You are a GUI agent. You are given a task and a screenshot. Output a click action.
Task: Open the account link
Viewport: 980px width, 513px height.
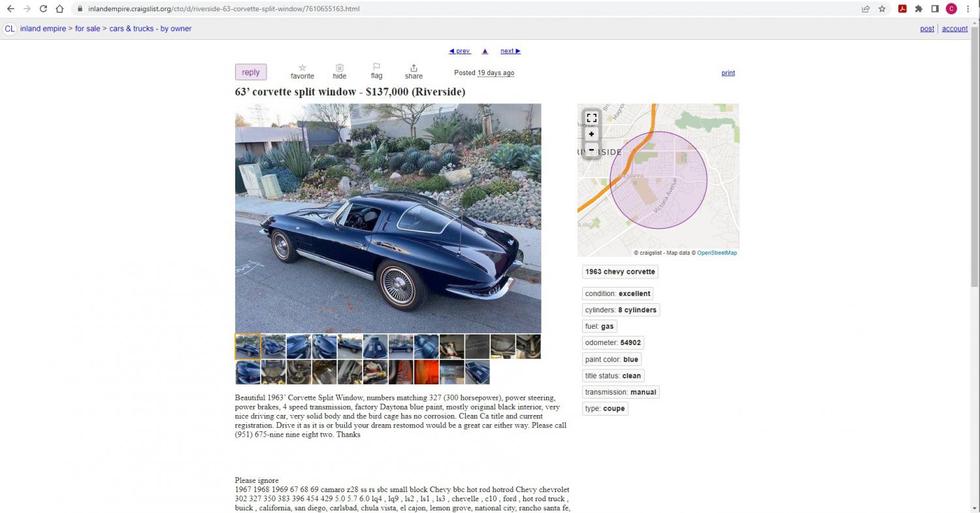(x=955, y=29)
